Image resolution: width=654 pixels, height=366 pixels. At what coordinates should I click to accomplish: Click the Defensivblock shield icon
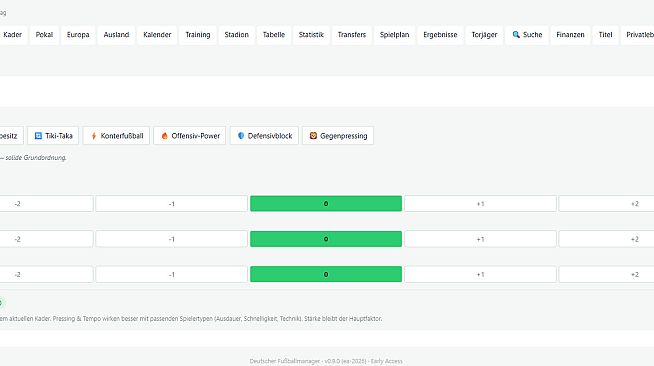[241, 136]
